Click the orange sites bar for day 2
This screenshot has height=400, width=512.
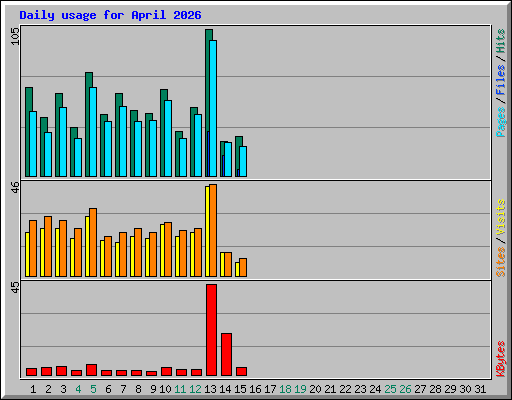pyautogui.click(x=48, y=246)
